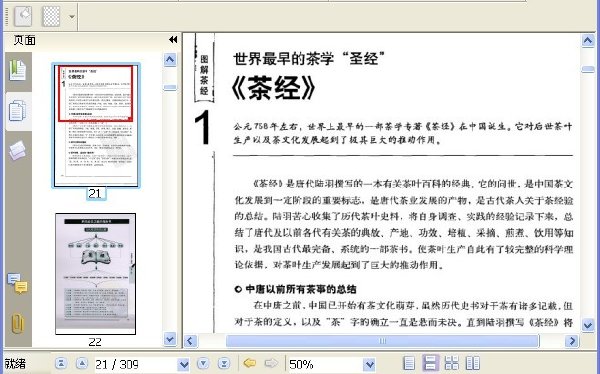Collapse the 页面 panel with double arrow
Screen dimensions: 600x374
(173, 39)
